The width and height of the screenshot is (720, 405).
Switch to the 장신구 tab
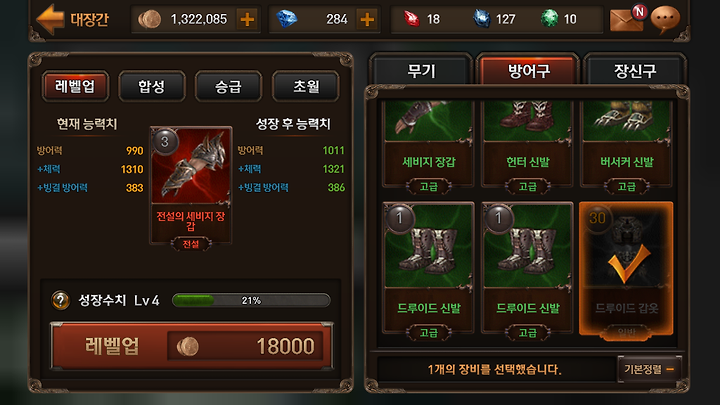635,71
